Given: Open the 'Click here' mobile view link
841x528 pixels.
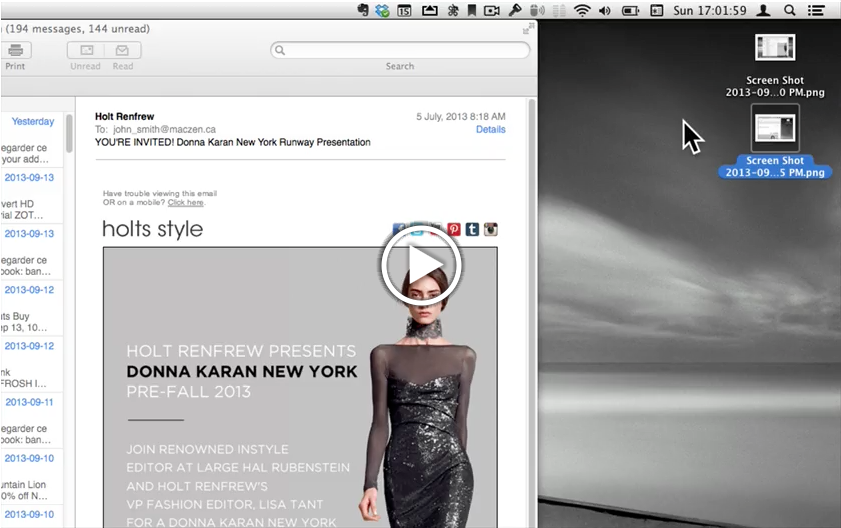Looking at the screenshot, I should coord(186,202).
